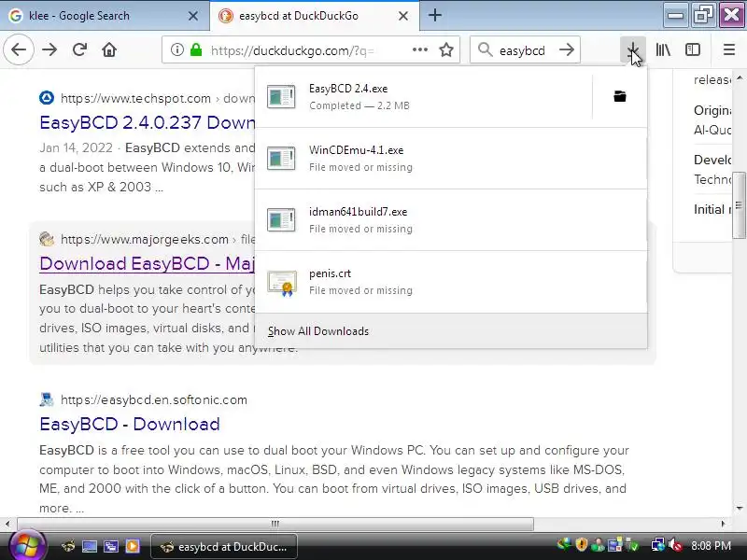
Task: Toggle the sidebars button
Action: pos(693,49)
